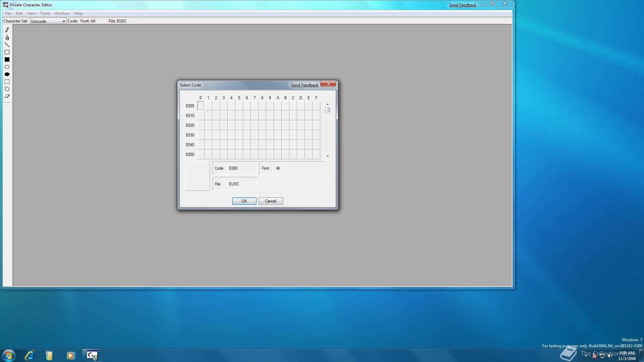Open the File menu

point(8,13)
